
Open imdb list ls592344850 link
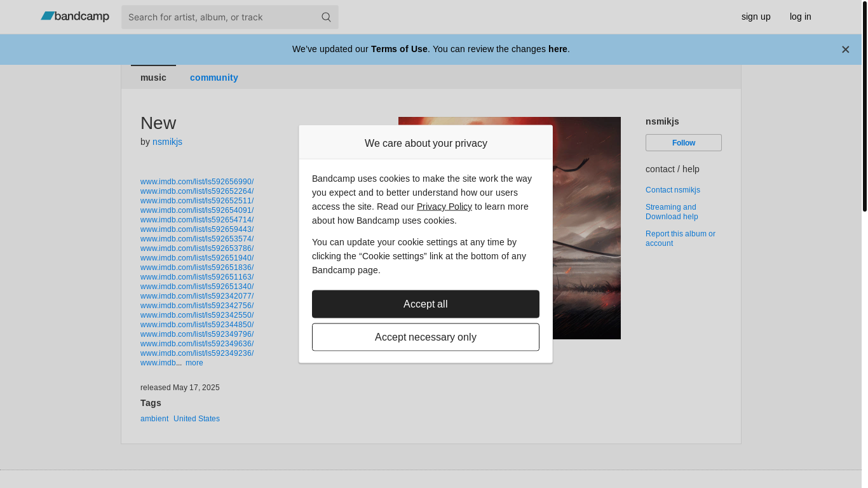tap(197, 325)
